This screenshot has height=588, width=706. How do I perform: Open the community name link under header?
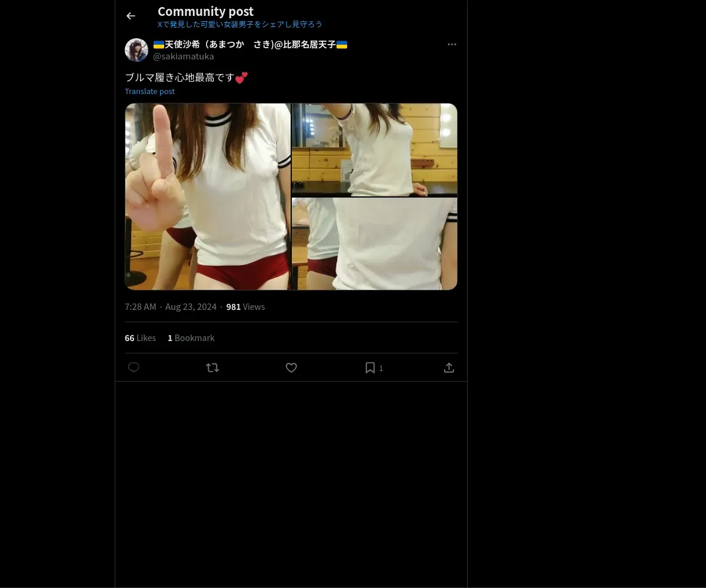point(240,24)
